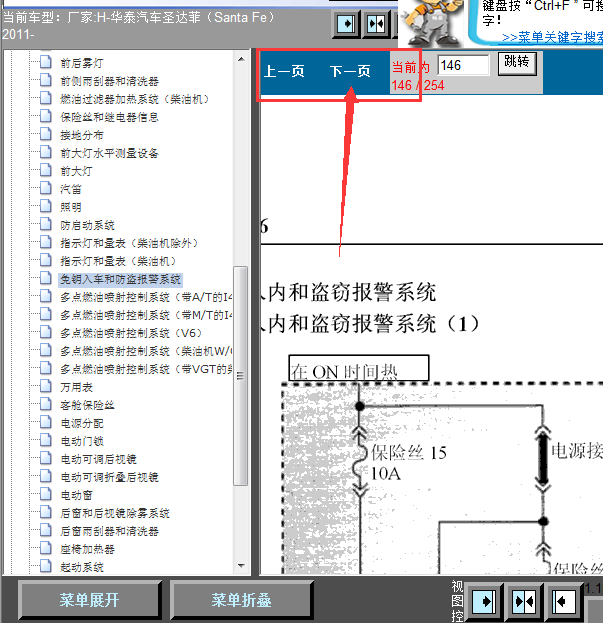
Task: Click the top toolbar right-arrow view icon
Action: [x=346, y=24]
